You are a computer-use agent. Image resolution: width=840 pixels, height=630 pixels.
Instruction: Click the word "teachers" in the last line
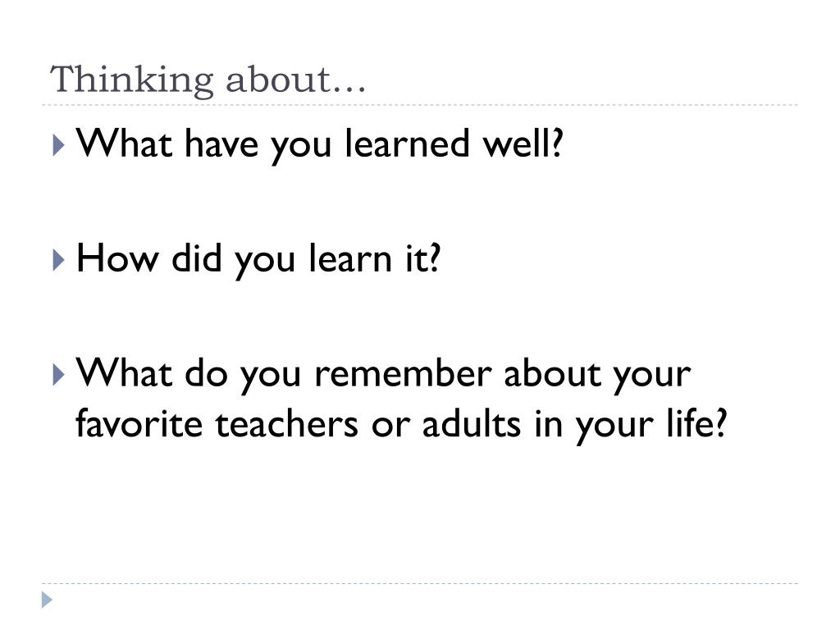click(286, 424)
